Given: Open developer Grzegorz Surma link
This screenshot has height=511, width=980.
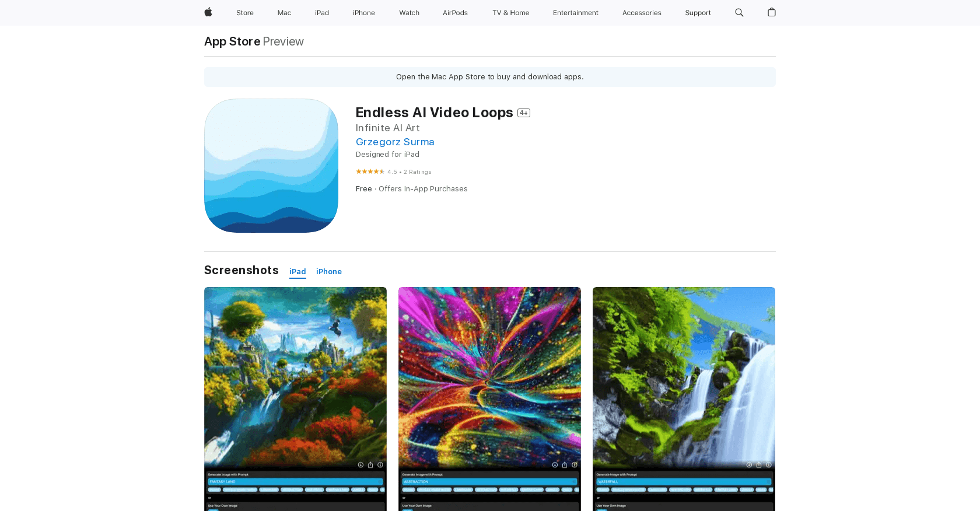Looking at the screenshot, I should click(x=395, y=142).
